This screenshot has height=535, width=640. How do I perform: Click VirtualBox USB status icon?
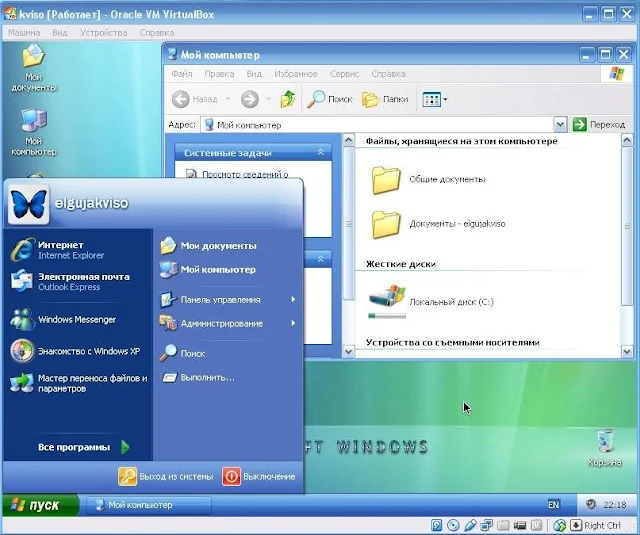[470, 525]
